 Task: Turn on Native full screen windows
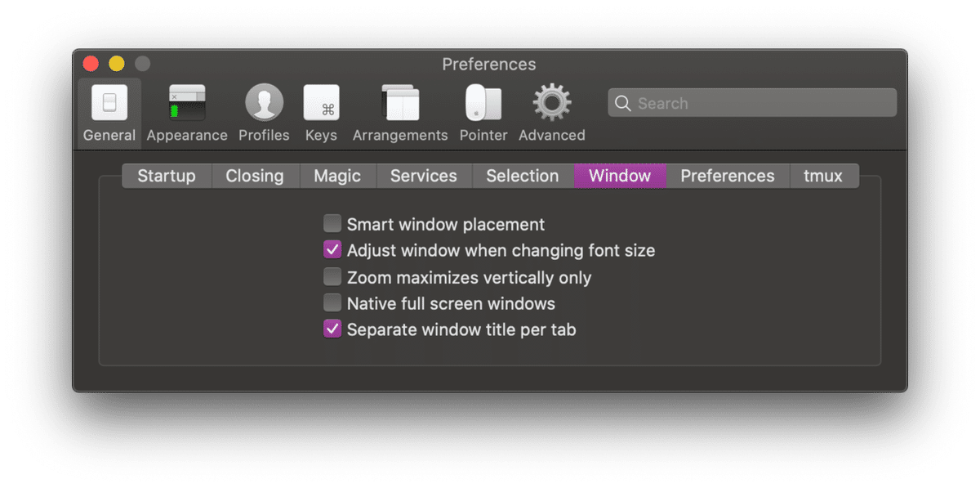click(332, 303)
